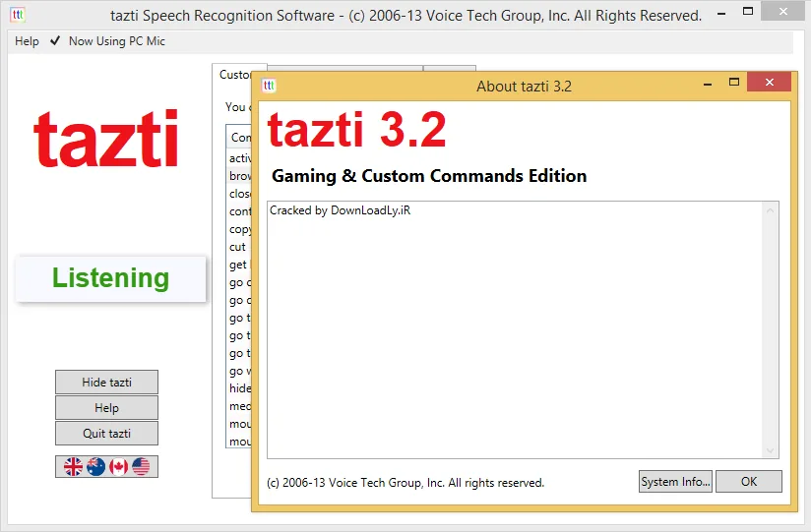Screen dimensions: 811x532
Task: Click the Hide tazti button
Action: coord(106,383)
